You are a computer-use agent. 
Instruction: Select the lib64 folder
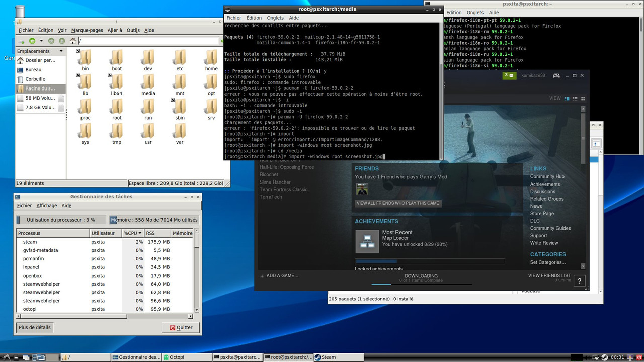117,84
